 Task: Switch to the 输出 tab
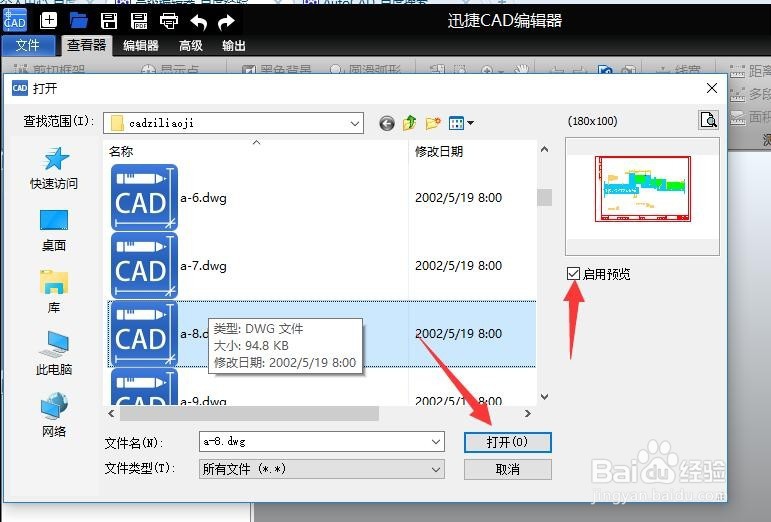click(234, 46)
